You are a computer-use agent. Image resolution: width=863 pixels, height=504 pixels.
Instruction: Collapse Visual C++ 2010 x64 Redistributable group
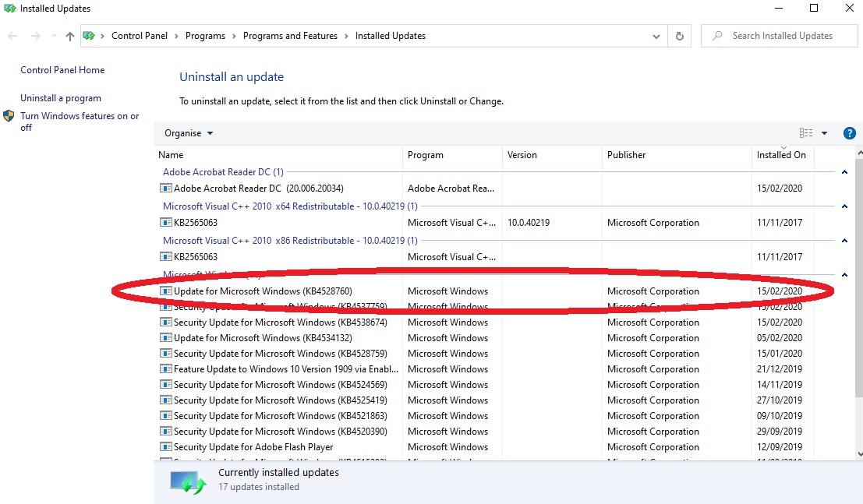[844, 206]
